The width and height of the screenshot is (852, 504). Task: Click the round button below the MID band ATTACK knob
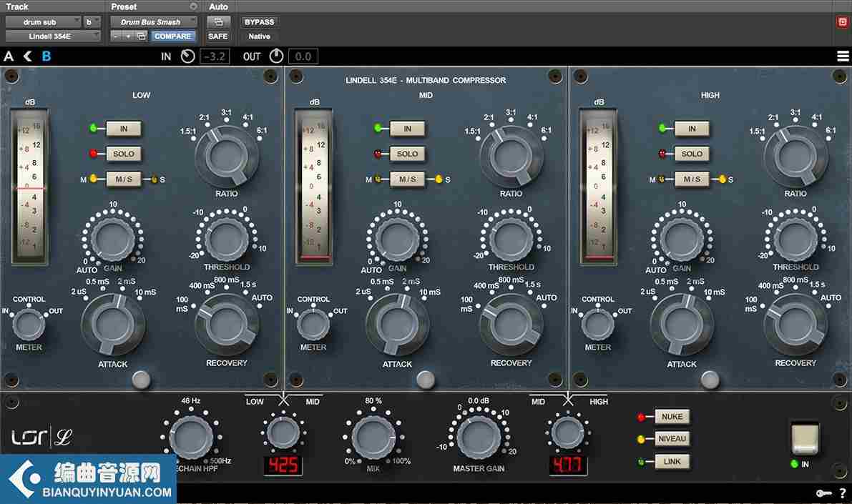[x=426, y=380]
